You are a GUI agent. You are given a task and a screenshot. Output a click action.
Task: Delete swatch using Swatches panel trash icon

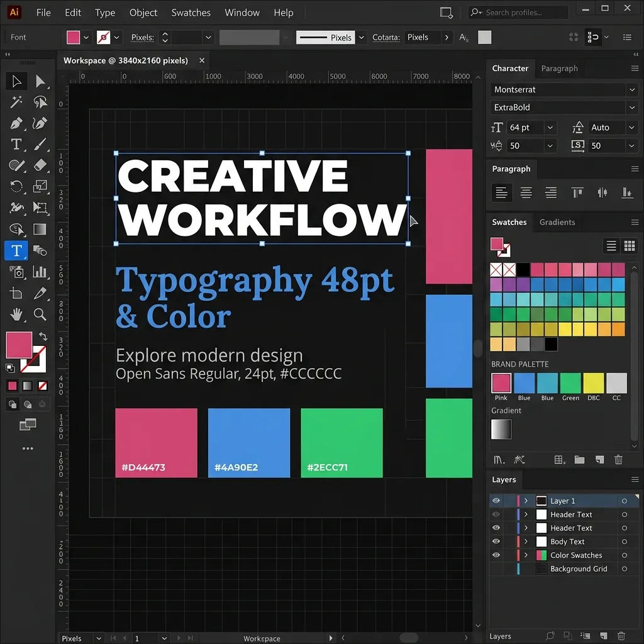point(618,460)
